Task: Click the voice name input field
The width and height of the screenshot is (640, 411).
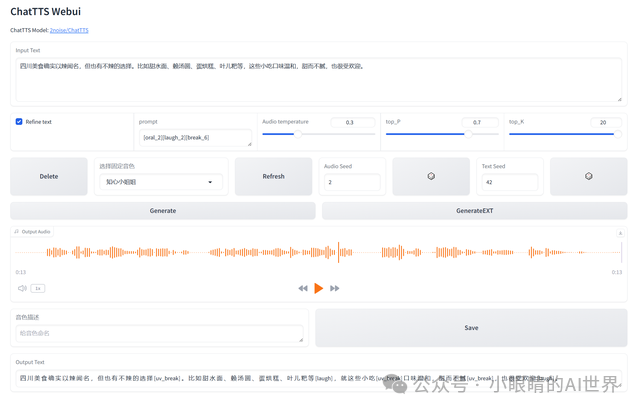Action: pos(160,333)
